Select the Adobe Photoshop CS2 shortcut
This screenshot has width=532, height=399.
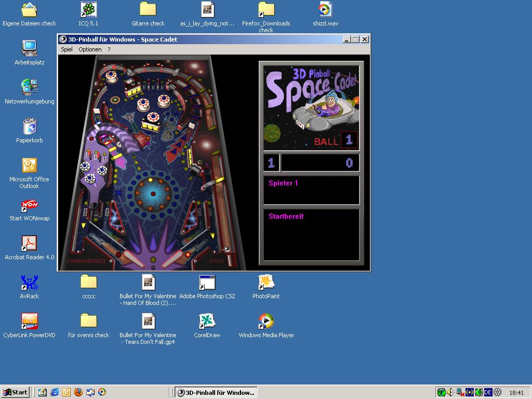207,287
